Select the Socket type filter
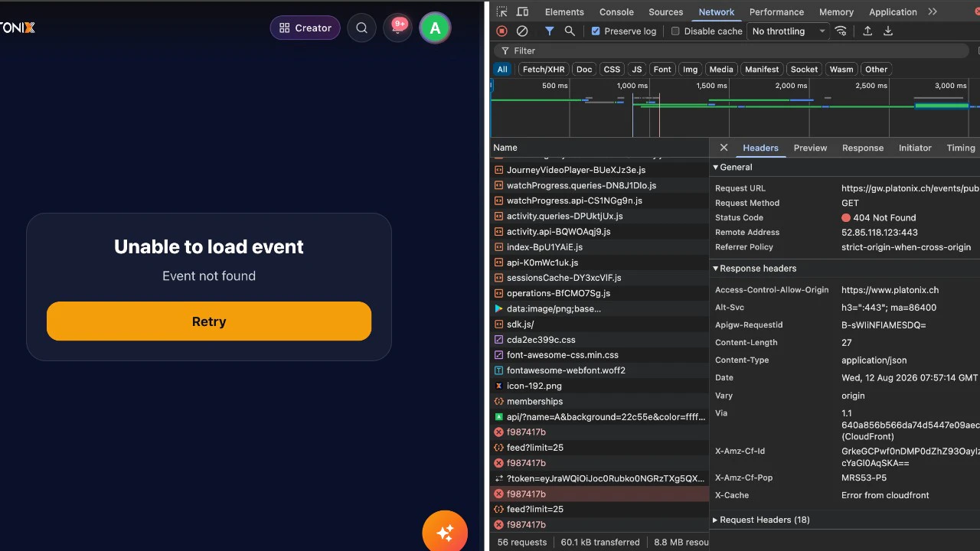Screen dimensions: 980x551 click(x=804, y=69)
